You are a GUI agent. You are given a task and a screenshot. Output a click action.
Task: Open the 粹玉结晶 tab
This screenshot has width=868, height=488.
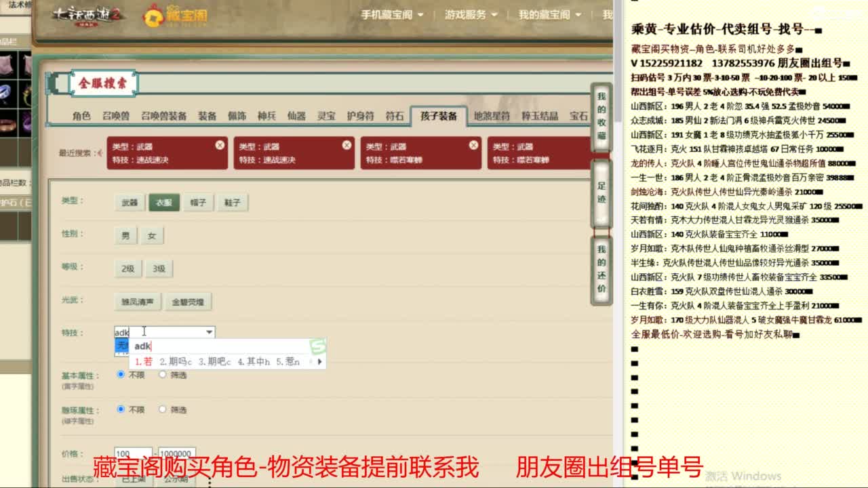click(x=540, y=116)
